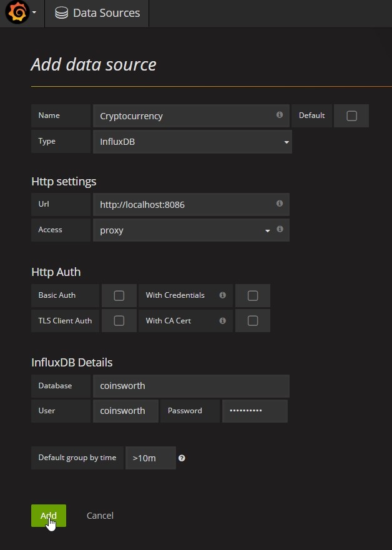Screen dimensions: 392x550
Task: Click the caret beside the Grafana logo
Action: point(34,12)
